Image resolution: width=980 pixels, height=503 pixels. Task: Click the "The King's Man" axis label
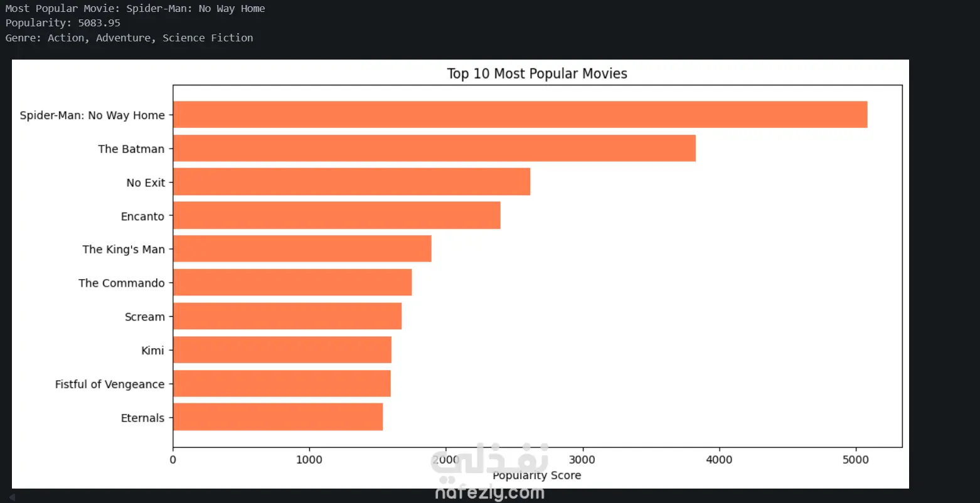[x=124, y=250]
